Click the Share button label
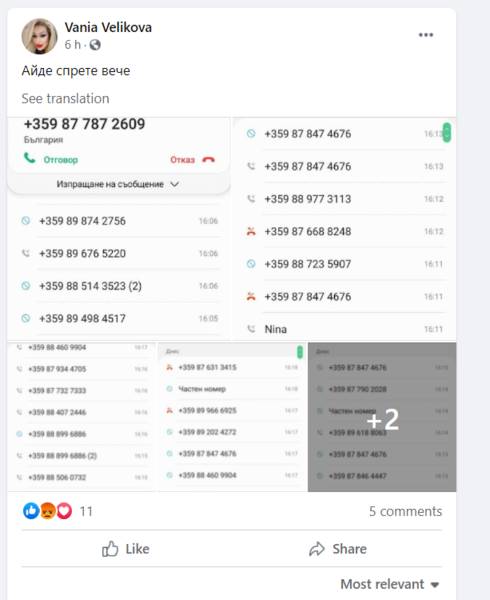 349,549
